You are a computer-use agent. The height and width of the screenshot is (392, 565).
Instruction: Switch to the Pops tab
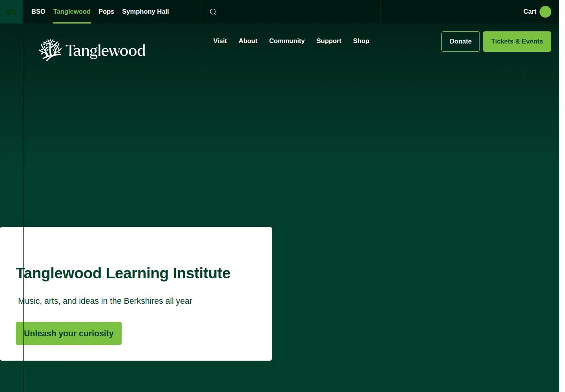[x=106, y=12]
